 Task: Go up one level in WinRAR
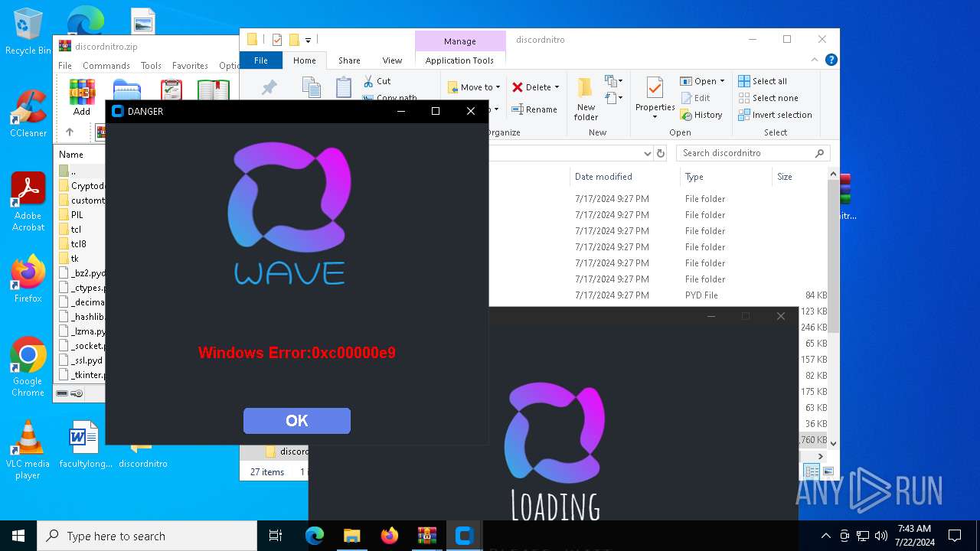(x=70, y=132)
